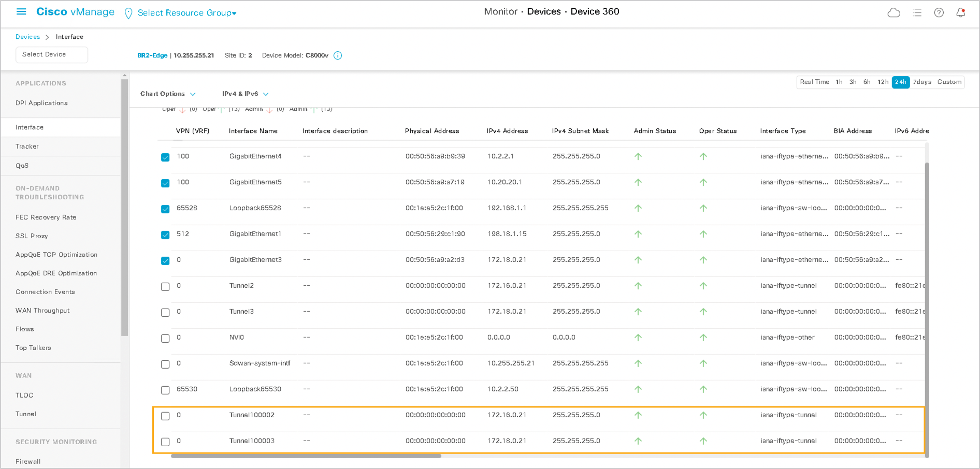Click the Cisco vManage logo
The width and height of the screenshot is (980, 469).
click(75, 12)
